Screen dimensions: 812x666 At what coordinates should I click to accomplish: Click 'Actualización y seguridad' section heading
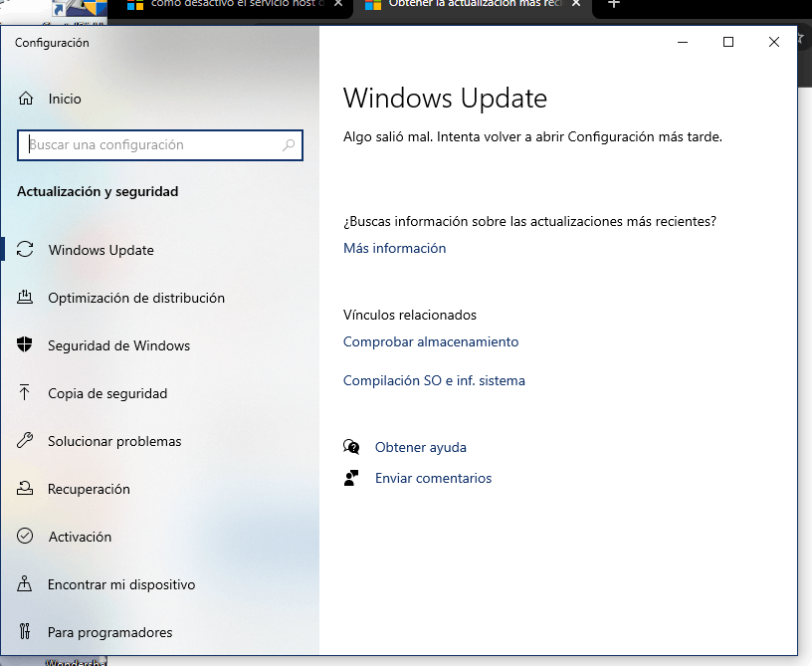[98, 191]
